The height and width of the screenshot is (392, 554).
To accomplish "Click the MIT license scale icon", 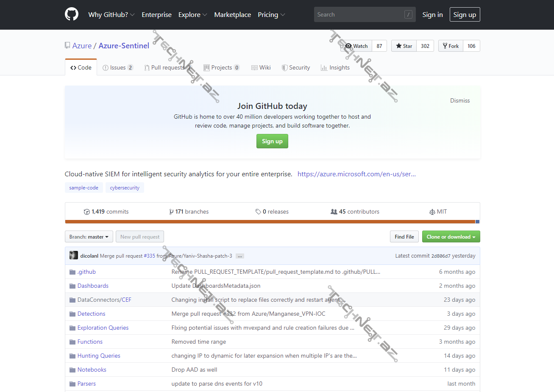I will click(x=432, y=212).
